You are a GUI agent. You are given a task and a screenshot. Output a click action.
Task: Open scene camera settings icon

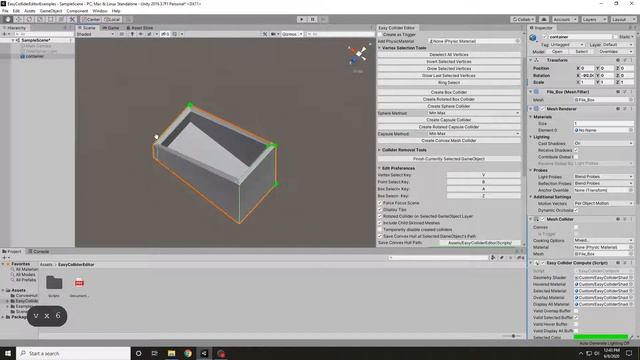(274, 34)
